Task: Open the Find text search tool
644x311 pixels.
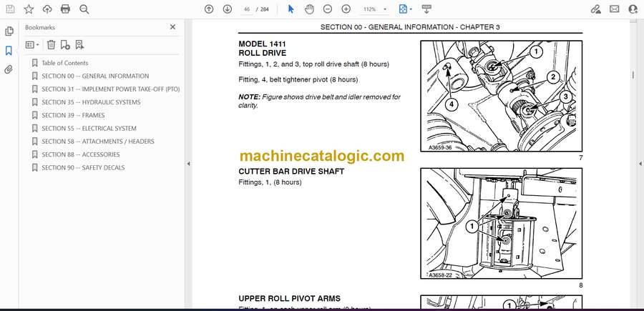Action: (84, 9)
